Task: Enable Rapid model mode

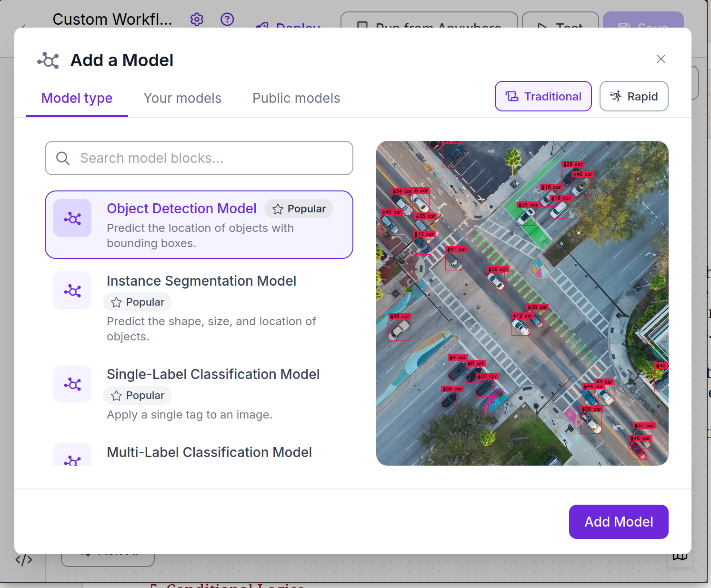Action: point(634,96)
